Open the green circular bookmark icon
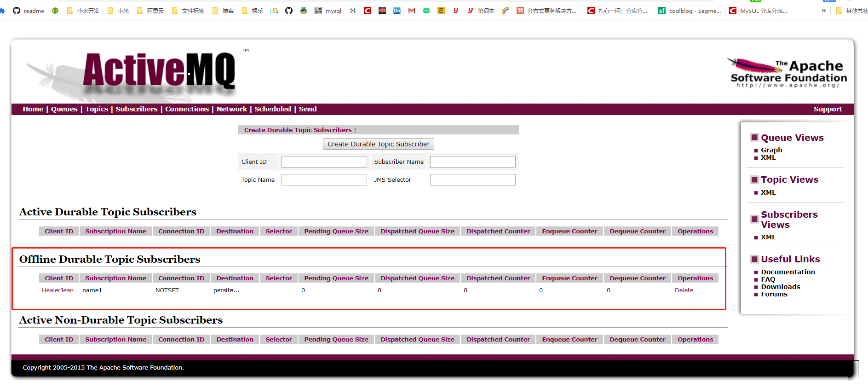The image size is (868, 388). [x=55, y=11]
